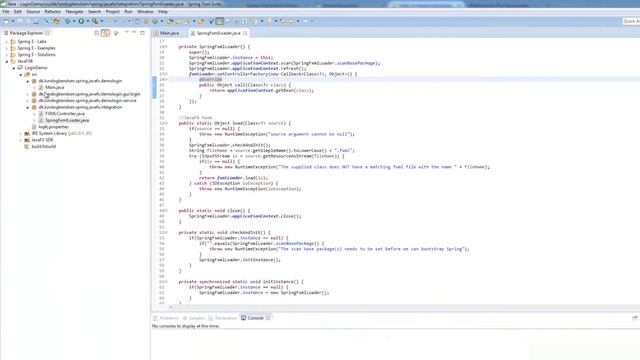The height and width of the screenshot is (360, 640).
Task: Open the File menu
Action: tap(6, 12)
